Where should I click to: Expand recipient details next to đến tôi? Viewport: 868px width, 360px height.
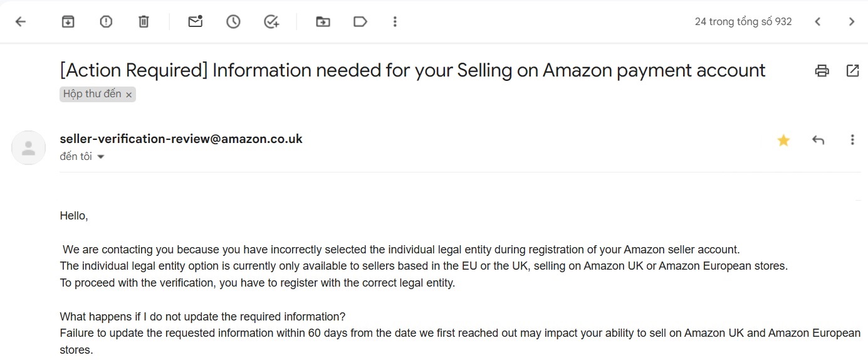(100, 157)
